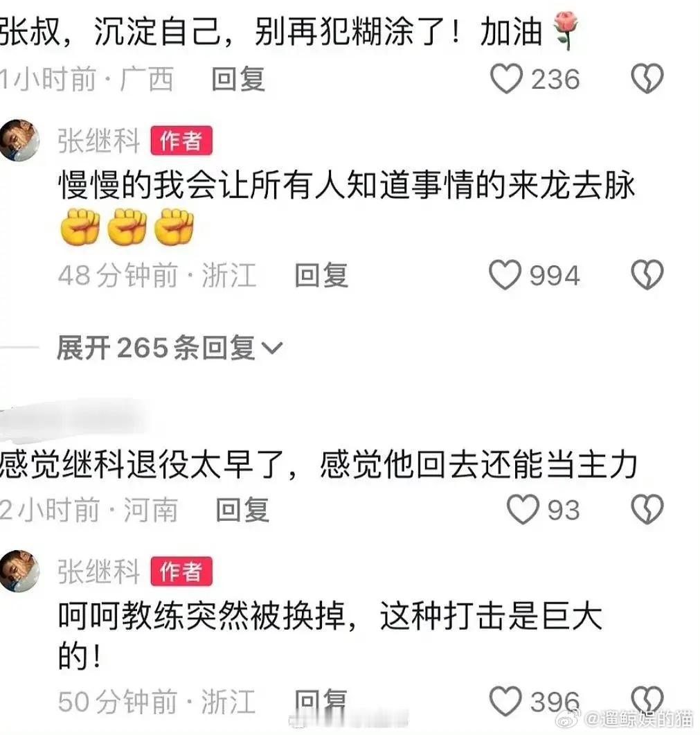Tap broken heart on 396-likes reply
Image resolution: width=700 pixels, height=735 pixels.
(647, 701)
